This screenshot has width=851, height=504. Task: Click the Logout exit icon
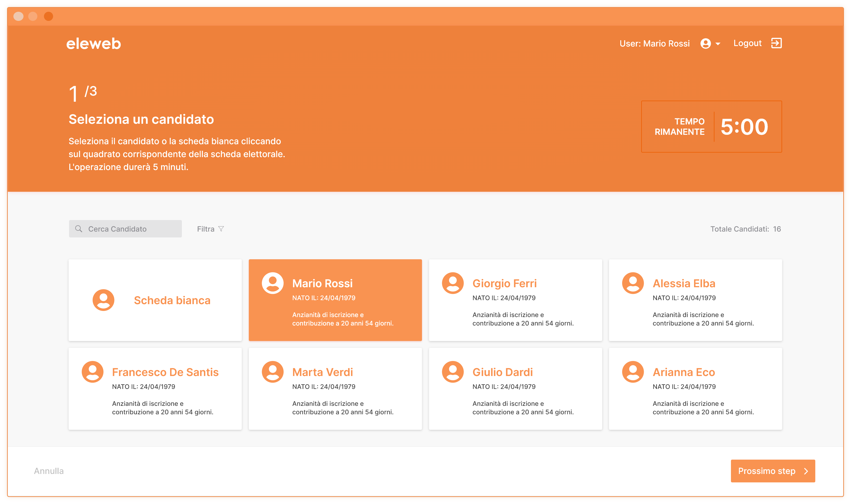tap(776, 43)
